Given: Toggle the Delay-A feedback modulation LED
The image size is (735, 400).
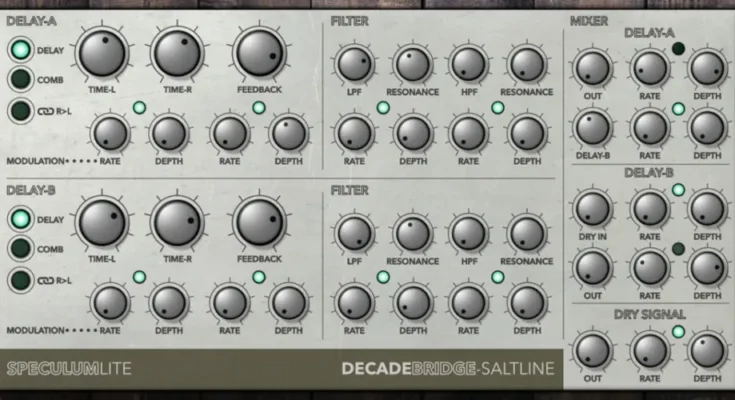Looking at the screenshot, I should pos(259,108).
